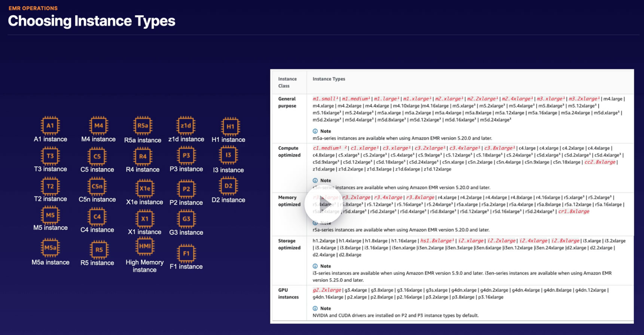Click the cc2.8xlarge instance type text
This screenshot has height=335, width=644.
[600, 162]
